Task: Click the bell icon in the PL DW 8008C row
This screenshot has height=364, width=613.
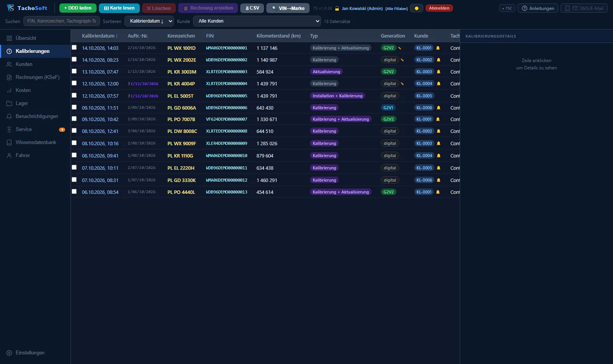Action: 439,131
